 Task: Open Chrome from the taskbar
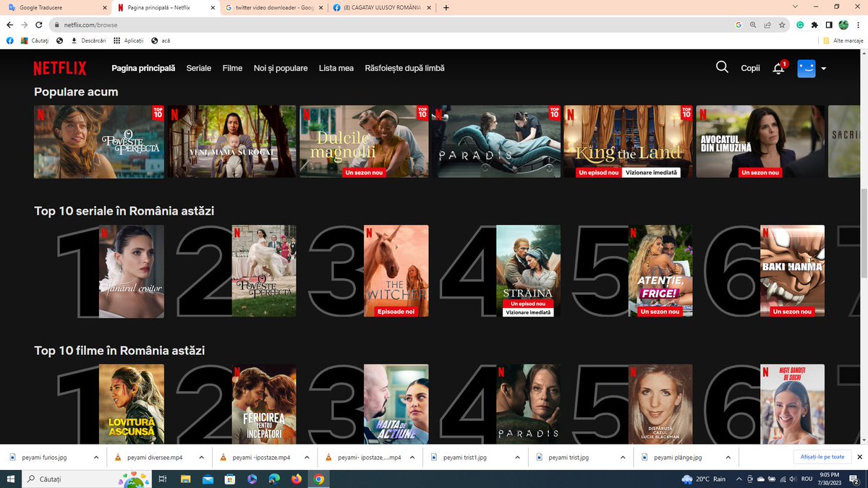point(319,479)
